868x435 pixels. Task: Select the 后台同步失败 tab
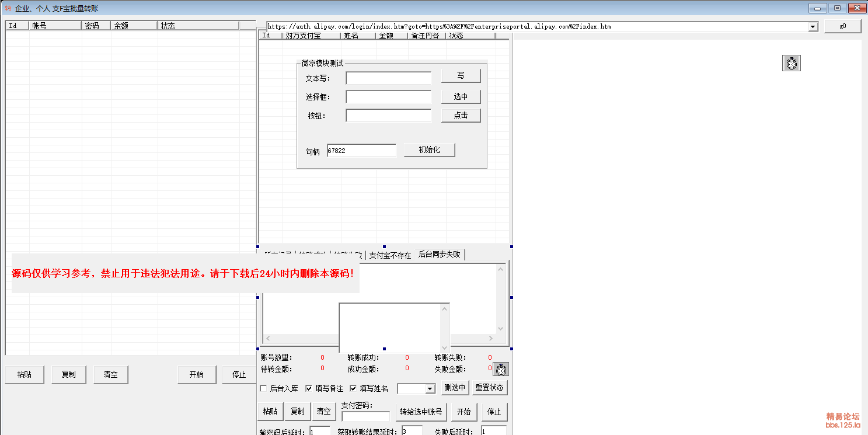(439, 254)
